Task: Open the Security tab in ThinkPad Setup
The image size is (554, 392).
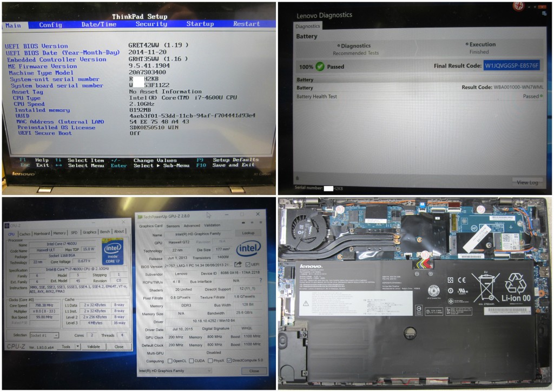Action: click(x=151, y=24)
